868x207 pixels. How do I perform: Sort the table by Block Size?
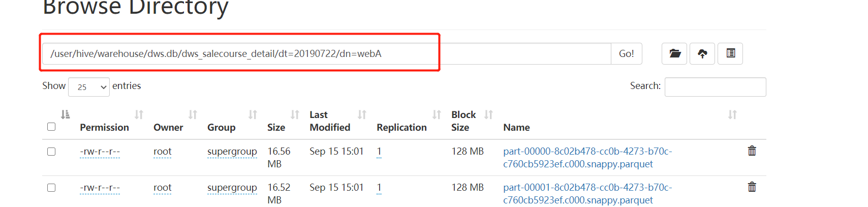click(488, 115)
